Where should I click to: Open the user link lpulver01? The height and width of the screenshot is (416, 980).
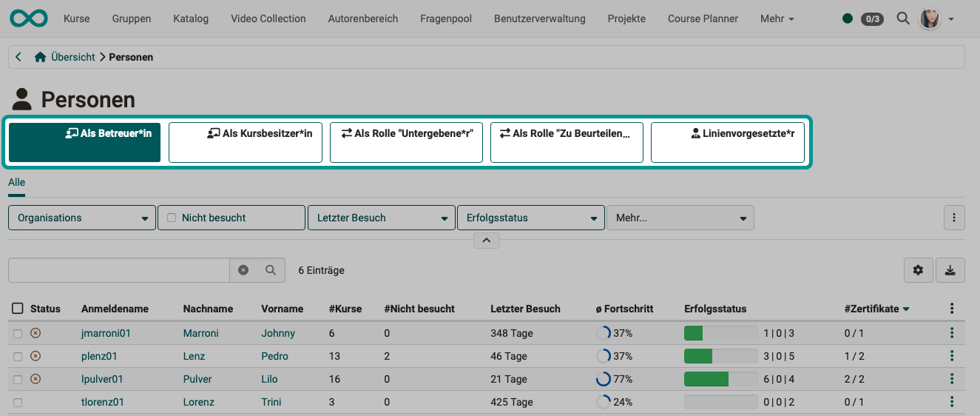(x=102, y=379)
